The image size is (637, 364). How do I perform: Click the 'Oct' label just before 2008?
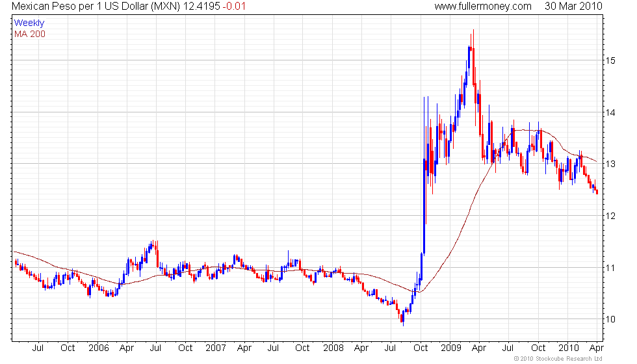click(x=302, y=348)
